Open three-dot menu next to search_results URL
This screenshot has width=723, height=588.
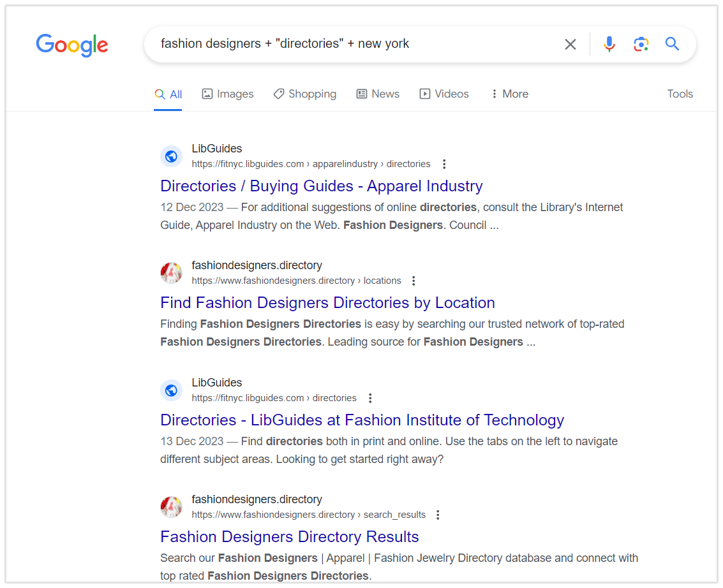tap(438, 515)
